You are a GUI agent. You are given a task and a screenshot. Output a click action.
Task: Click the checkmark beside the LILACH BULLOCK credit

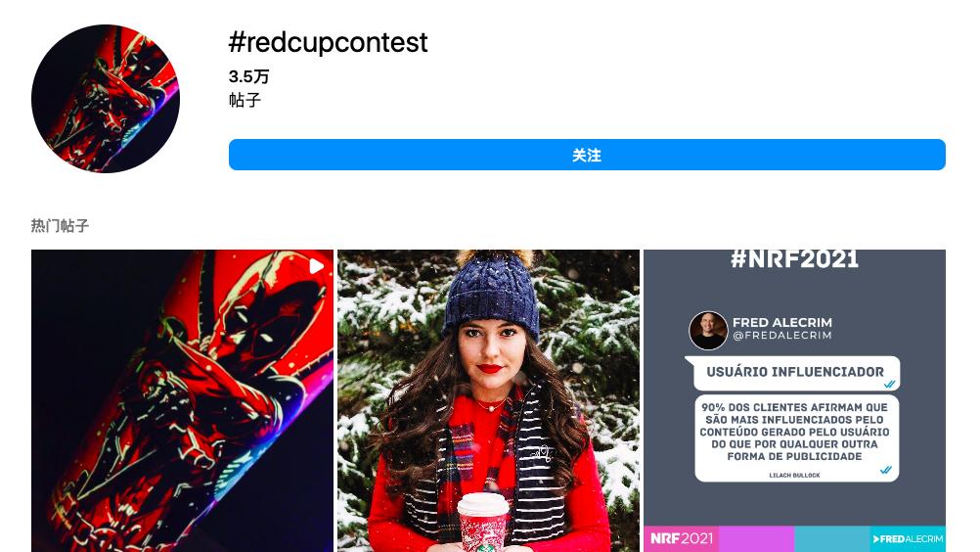(886, 470)
